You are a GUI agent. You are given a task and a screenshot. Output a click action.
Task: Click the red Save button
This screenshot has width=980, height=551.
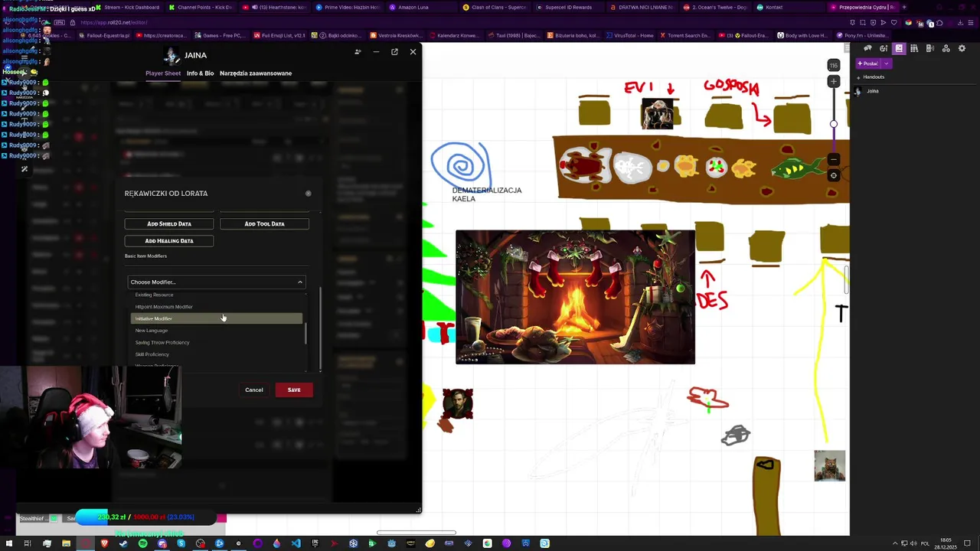point(294,390)
